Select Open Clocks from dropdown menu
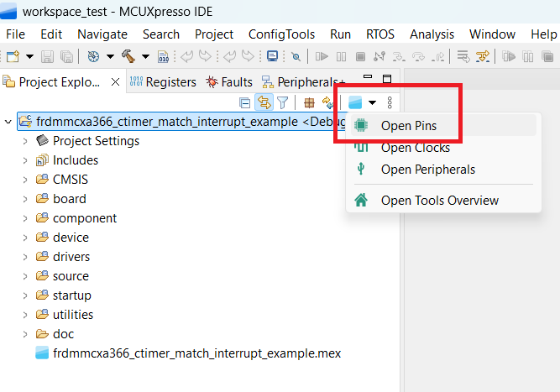 tap(415, 148)
